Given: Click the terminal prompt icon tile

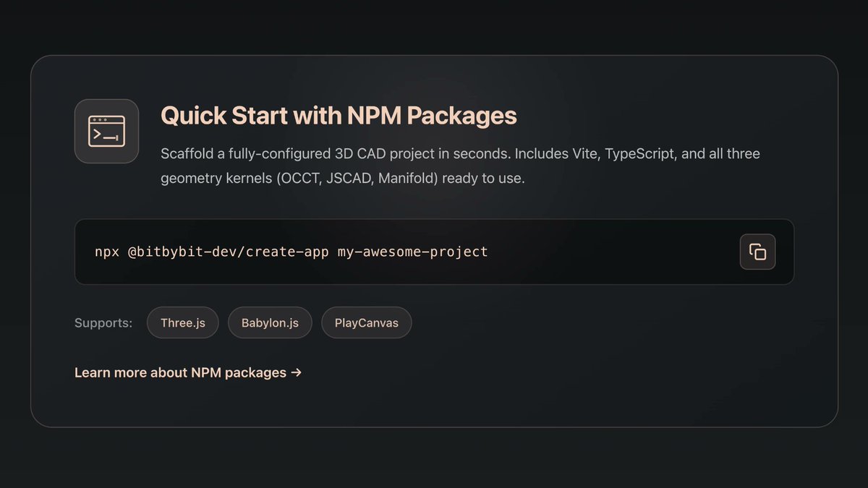Looking at the screenshot, I should click(106, 131).
